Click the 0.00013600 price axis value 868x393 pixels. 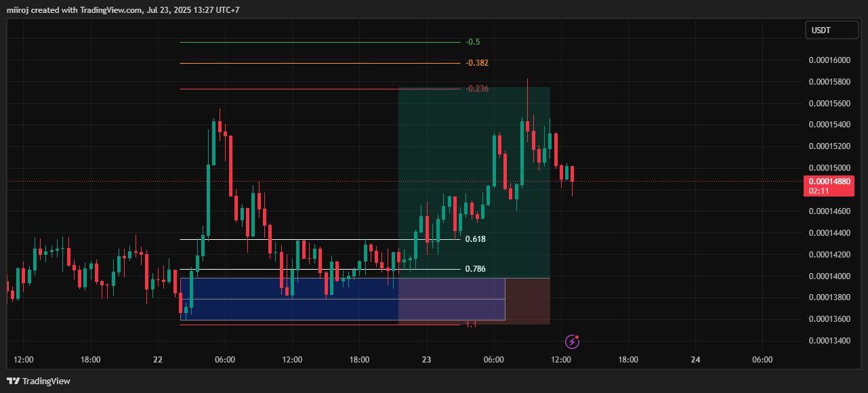[830, 319]
